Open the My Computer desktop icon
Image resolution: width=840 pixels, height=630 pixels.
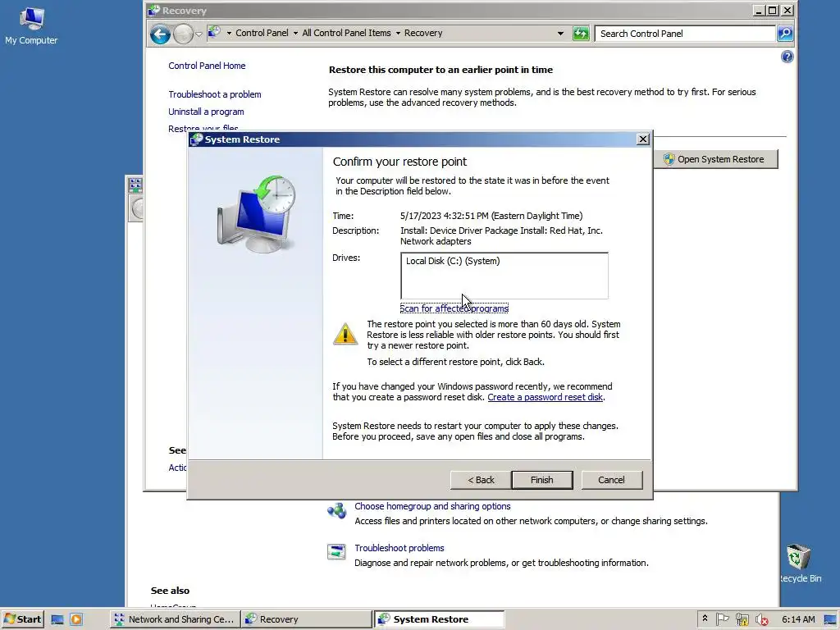[x=31, y=26]
